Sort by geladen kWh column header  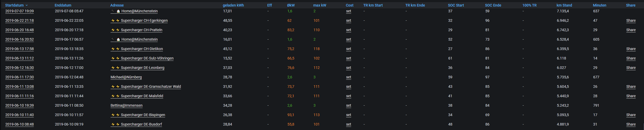pos(233,5)
